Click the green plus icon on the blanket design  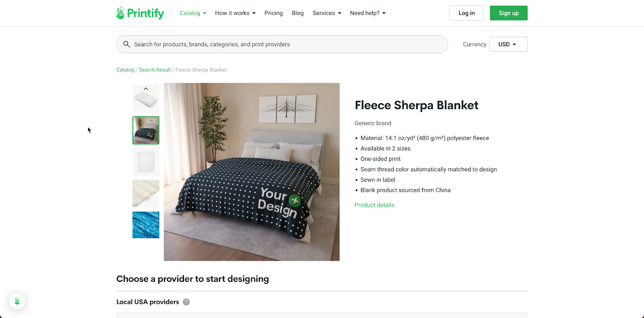point(294,201)
